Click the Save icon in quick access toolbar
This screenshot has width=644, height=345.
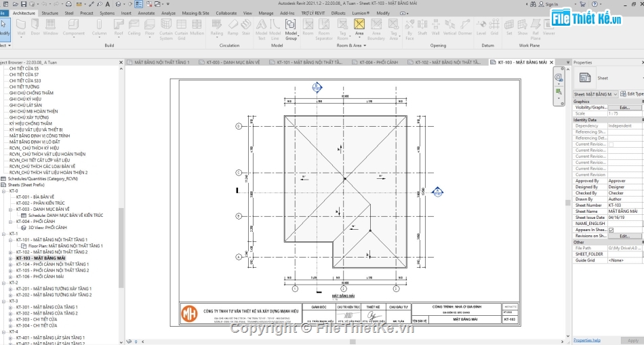(x=24, y=4)
